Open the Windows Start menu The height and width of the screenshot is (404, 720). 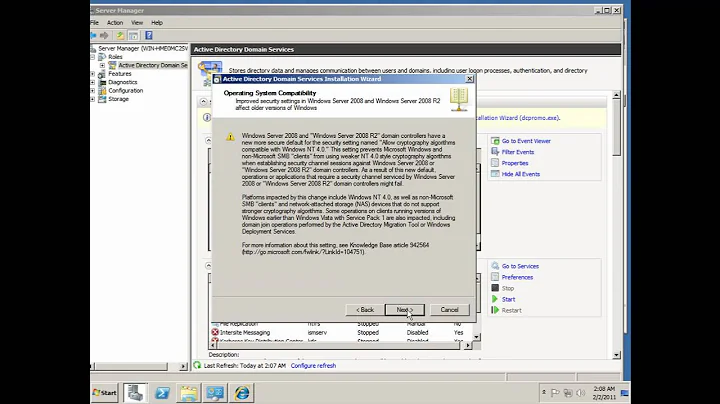(105, 393)
